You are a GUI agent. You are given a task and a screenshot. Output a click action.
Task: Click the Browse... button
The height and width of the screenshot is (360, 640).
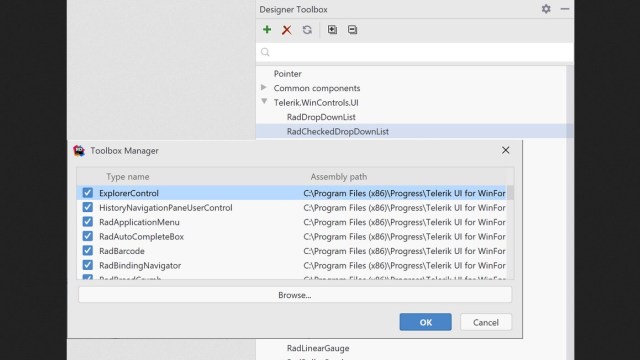tap(295, 295)
